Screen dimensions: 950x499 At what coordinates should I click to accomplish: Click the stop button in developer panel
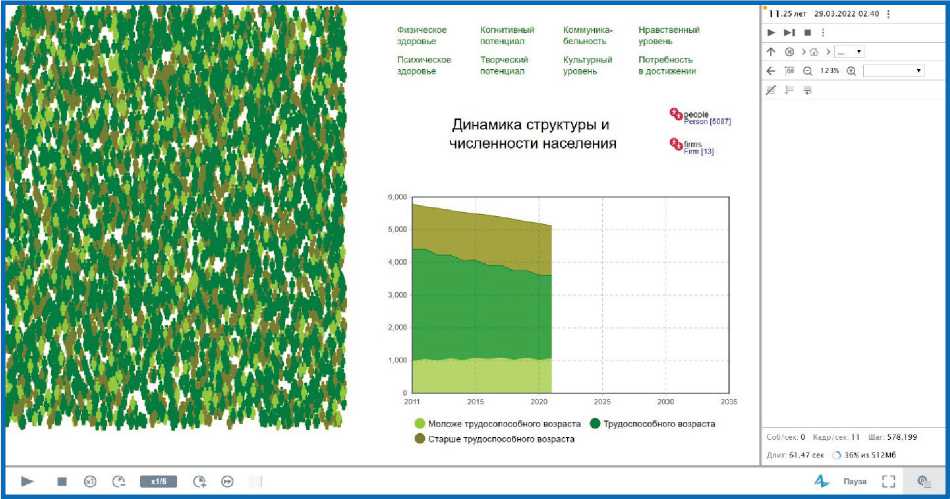pos(807,32)
